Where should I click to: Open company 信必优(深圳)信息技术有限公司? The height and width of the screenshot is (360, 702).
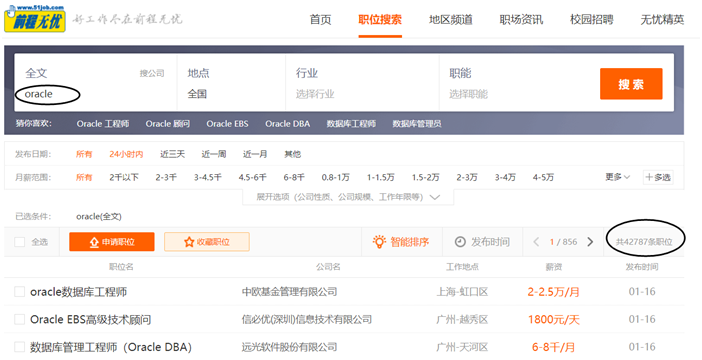point(307,319)
